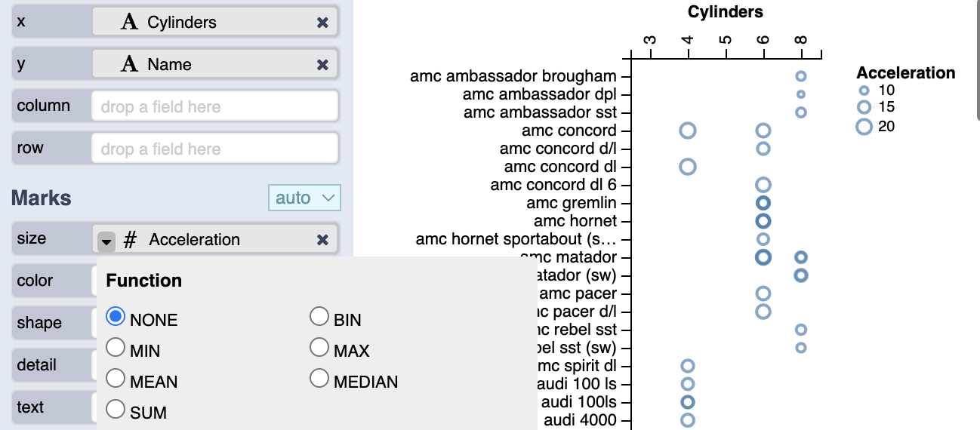Select the NONE function radio button
The height and width of the screenshot is (430, 980).
click(x=116, y=317)
